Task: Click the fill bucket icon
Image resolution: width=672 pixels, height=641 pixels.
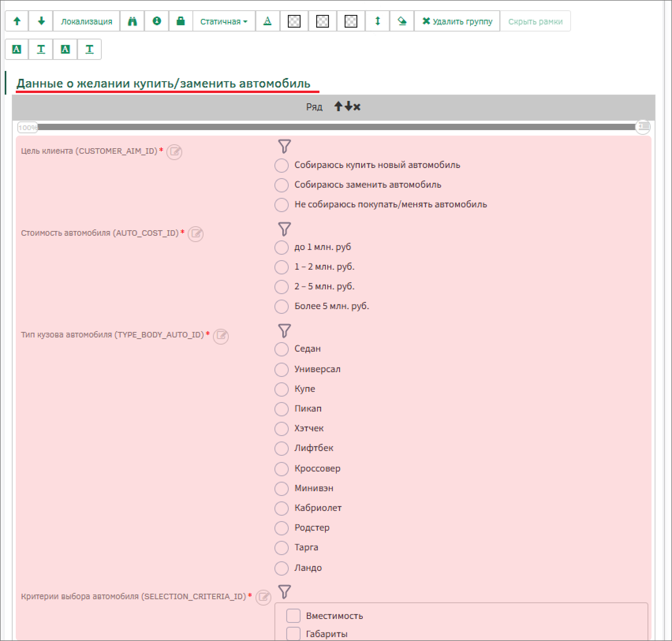Action: 402,21
